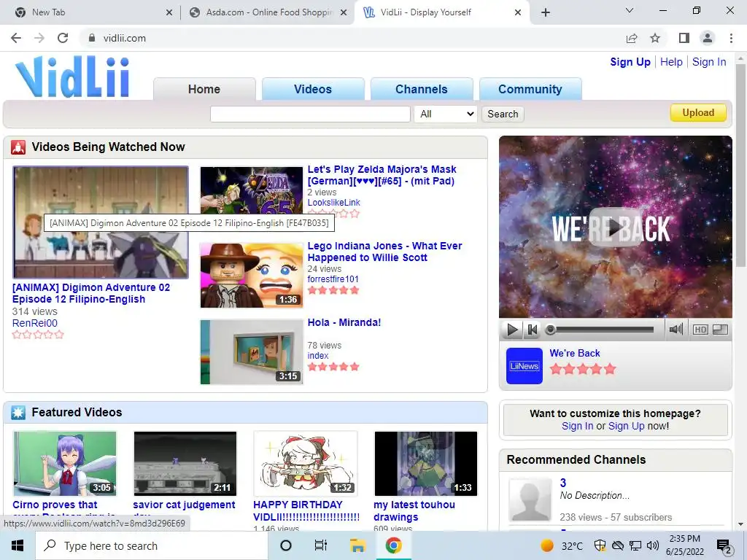Expand the All search category dropdown
The width and height of the screenshot is (747, 560).
point(446,114)
